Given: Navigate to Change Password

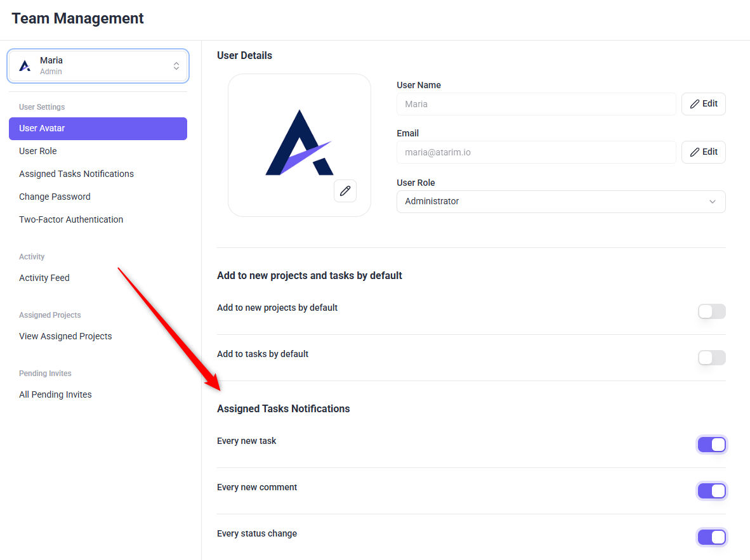Looking at the screenshot, I should pyautogui.click(x=55, y=197).
